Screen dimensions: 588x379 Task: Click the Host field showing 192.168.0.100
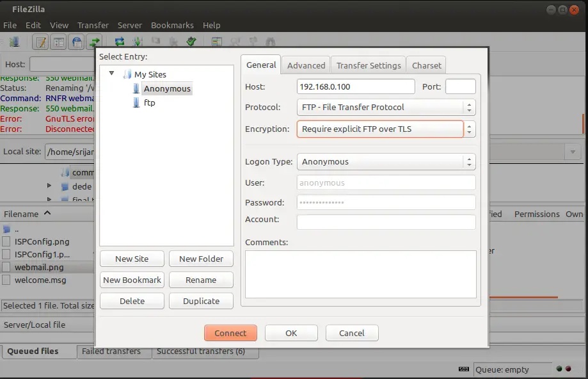(x=356, y=86)
